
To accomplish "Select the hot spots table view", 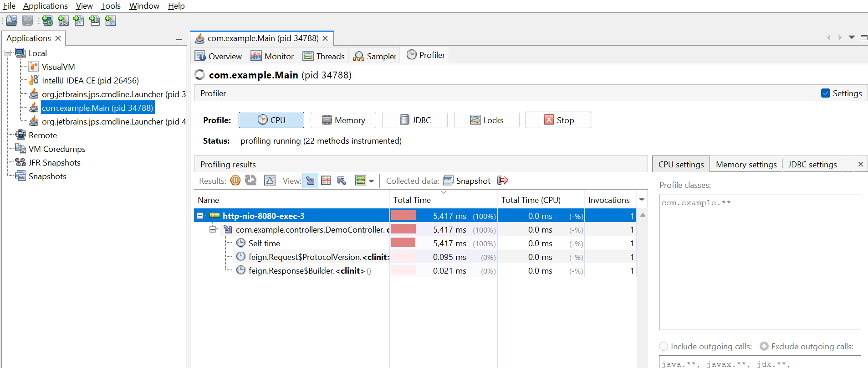I will [326, 181].
